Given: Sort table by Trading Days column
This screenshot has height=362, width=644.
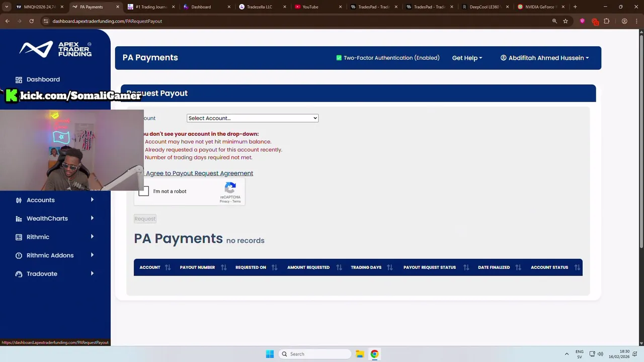Looking at the screenshot, I should pyautogui.click(x=372, y=267).
